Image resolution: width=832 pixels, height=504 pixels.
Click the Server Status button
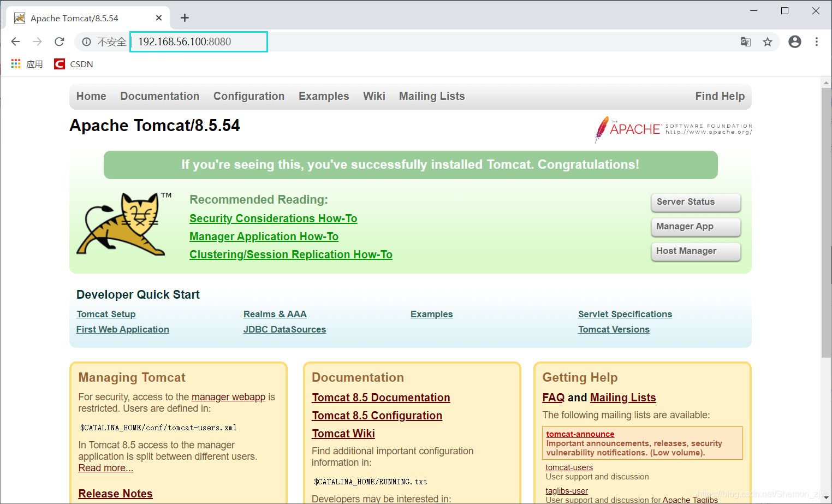[696, 202]
